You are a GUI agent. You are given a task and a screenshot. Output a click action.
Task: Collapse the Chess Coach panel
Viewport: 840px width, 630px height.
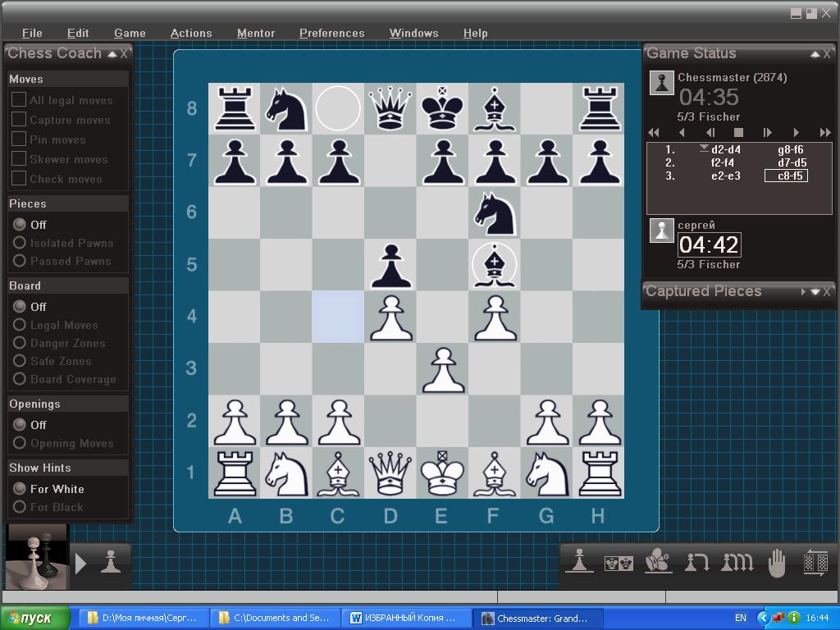tap(112, 54)
